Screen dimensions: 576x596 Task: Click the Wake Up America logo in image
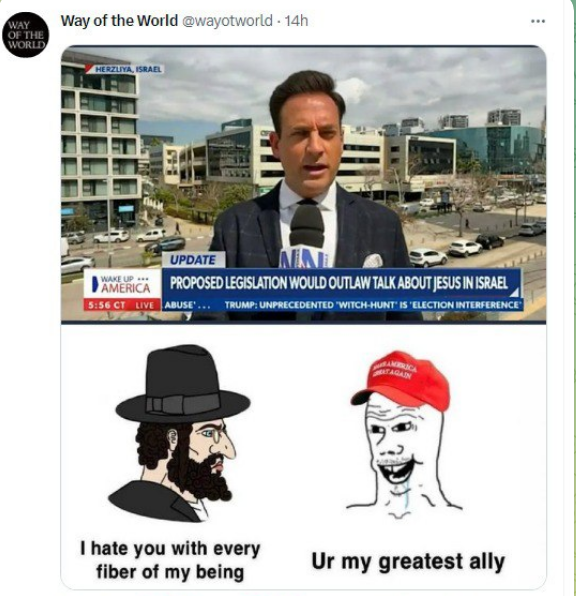coord(122,285)
